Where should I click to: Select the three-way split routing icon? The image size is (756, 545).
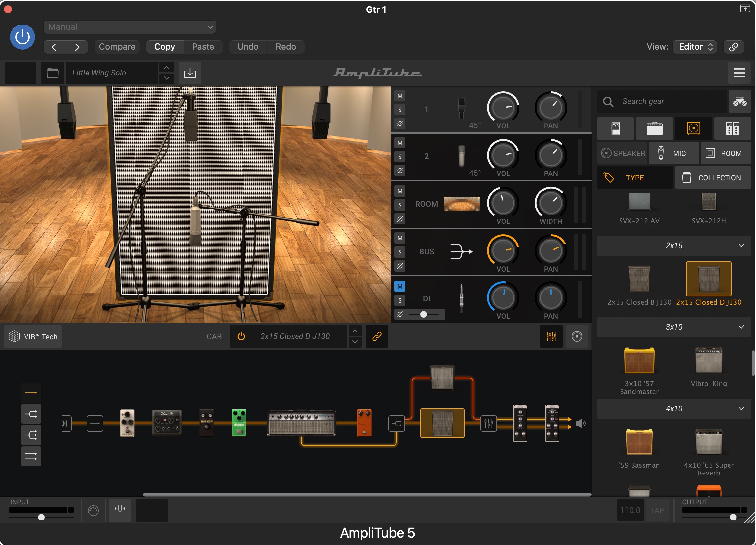31,435
